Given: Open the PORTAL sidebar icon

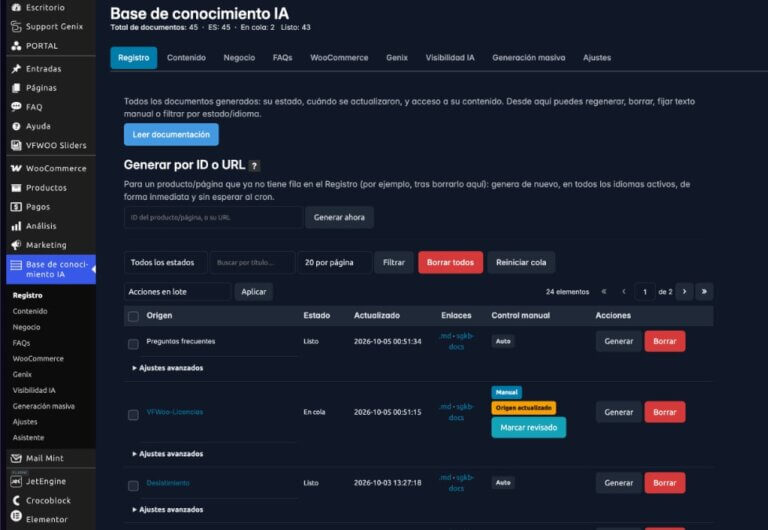Looking at the screenshot, I should (x=16, y=46).
